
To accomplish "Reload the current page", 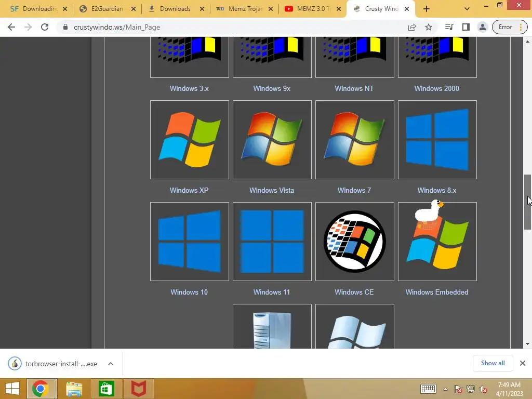I will pos(45,27).
